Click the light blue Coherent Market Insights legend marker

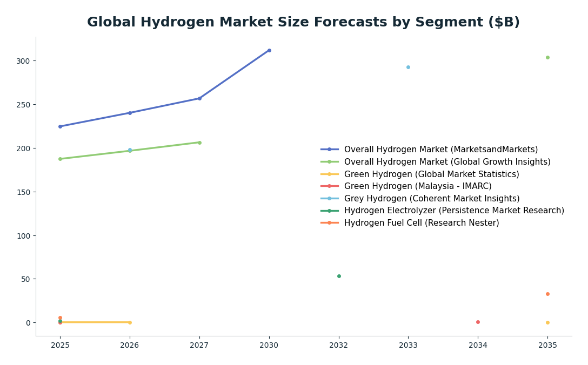click(x=330, y=199)
